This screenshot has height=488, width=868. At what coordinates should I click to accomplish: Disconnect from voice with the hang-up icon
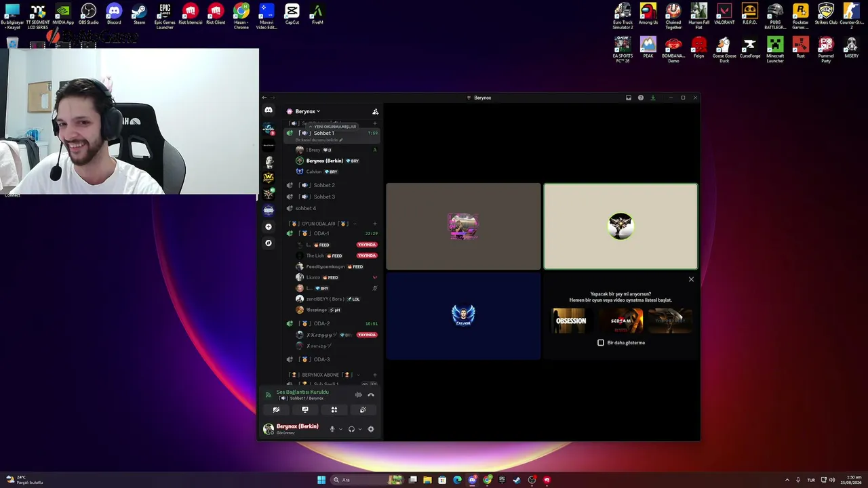(371, 394)
